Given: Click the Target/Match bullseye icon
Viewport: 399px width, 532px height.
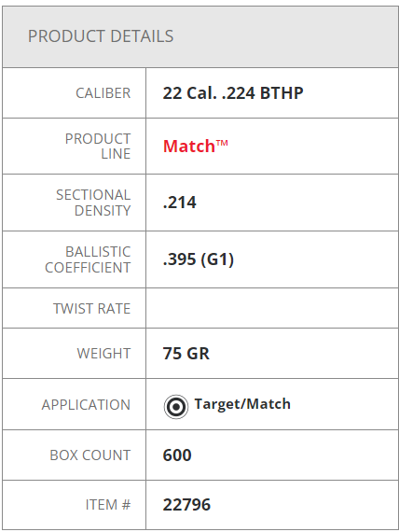Looking at the screenshot, I should (176, 406).
